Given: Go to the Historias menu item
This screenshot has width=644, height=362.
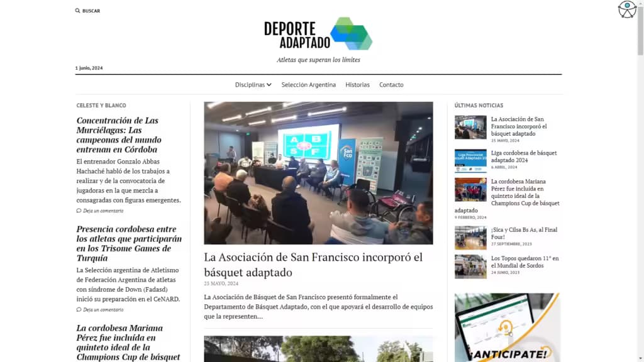Looking at the screenshot, I should tap(357, 85).
